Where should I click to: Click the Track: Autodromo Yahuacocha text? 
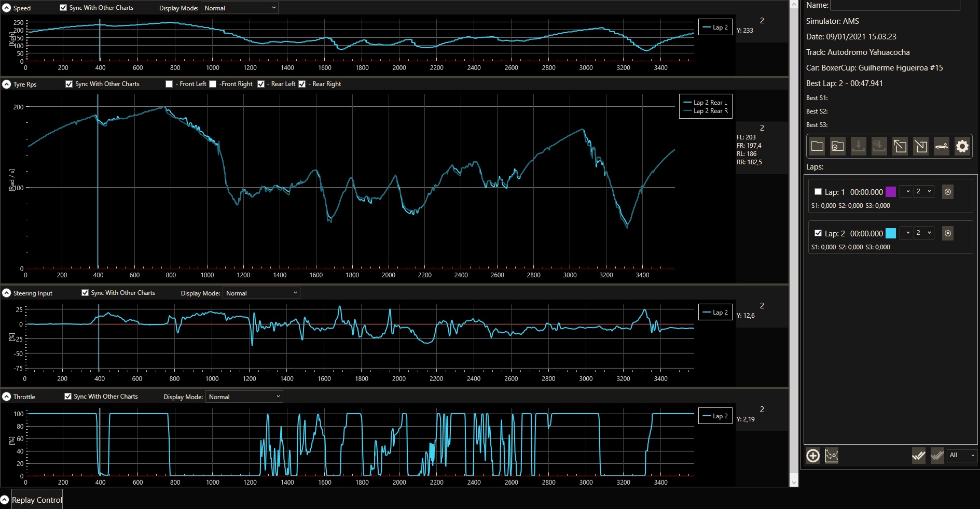pos(858,52)
